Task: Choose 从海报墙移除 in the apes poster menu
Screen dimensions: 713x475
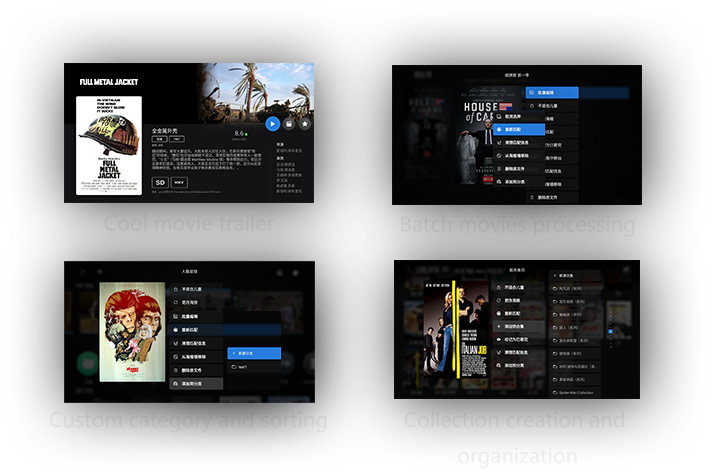Action: click(x=196, y=357)
